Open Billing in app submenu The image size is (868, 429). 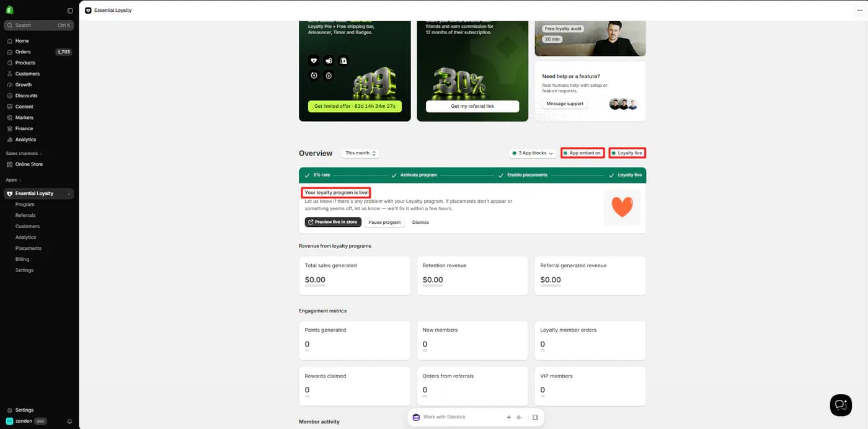click(22, 259)
